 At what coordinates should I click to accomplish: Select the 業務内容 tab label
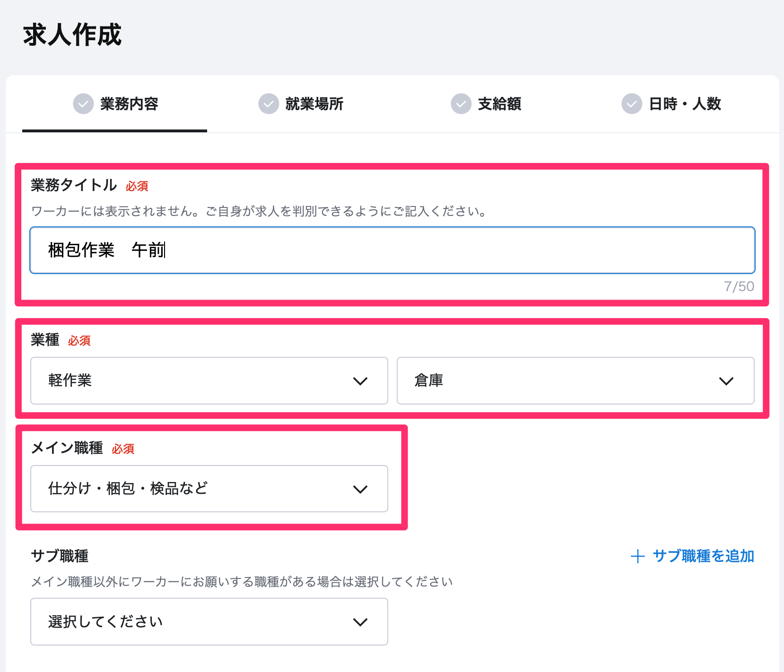click(x=129, y=104)
